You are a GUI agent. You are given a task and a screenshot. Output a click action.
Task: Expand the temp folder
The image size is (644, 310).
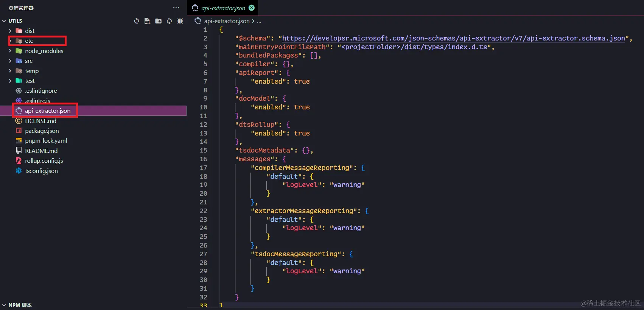[x=10, y=71]
